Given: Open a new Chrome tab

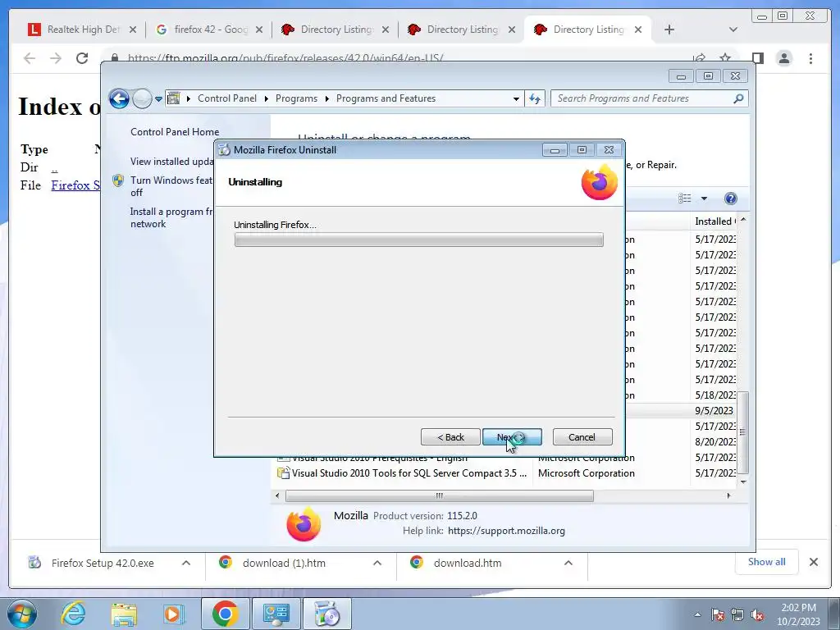Looking at the screenshot, I should [x=669, y=30].
